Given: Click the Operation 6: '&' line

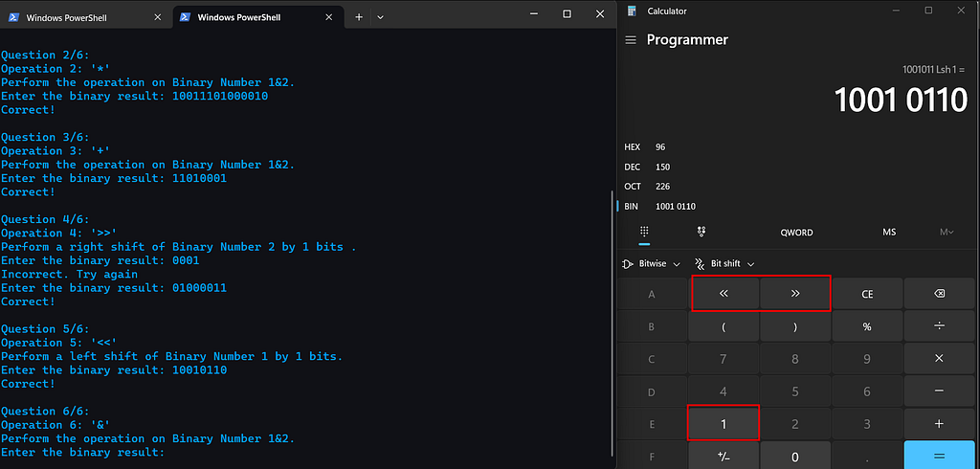Looking at the screenshot, I should point(56,425).
